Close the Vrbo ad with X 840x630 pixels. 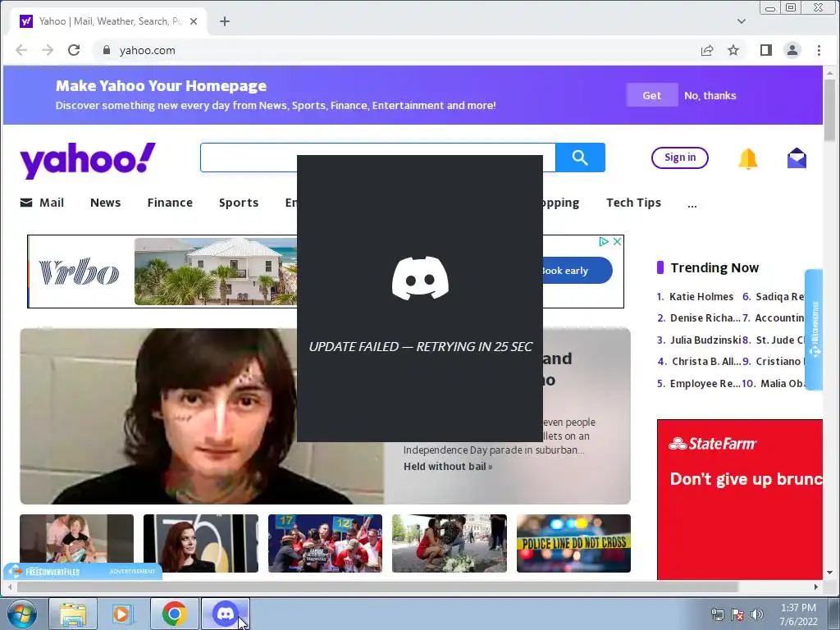pos(617,242)
